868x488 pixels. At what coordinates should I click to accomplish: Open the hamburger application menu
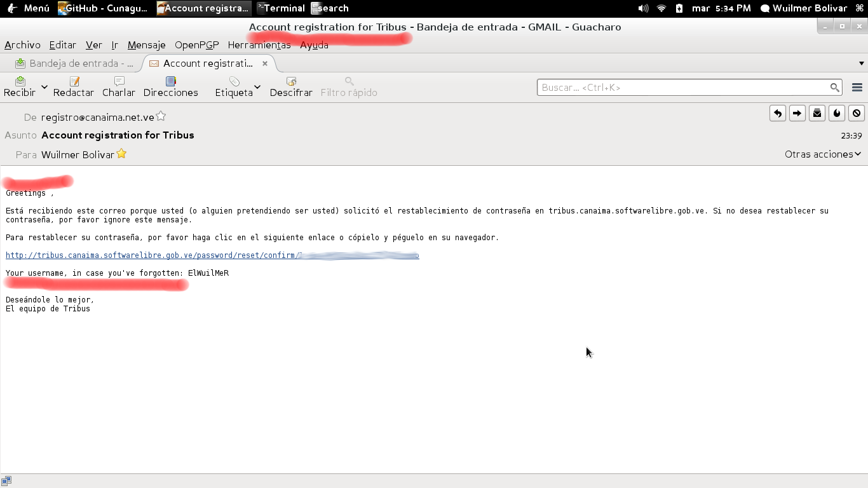[x=857, y=88]
